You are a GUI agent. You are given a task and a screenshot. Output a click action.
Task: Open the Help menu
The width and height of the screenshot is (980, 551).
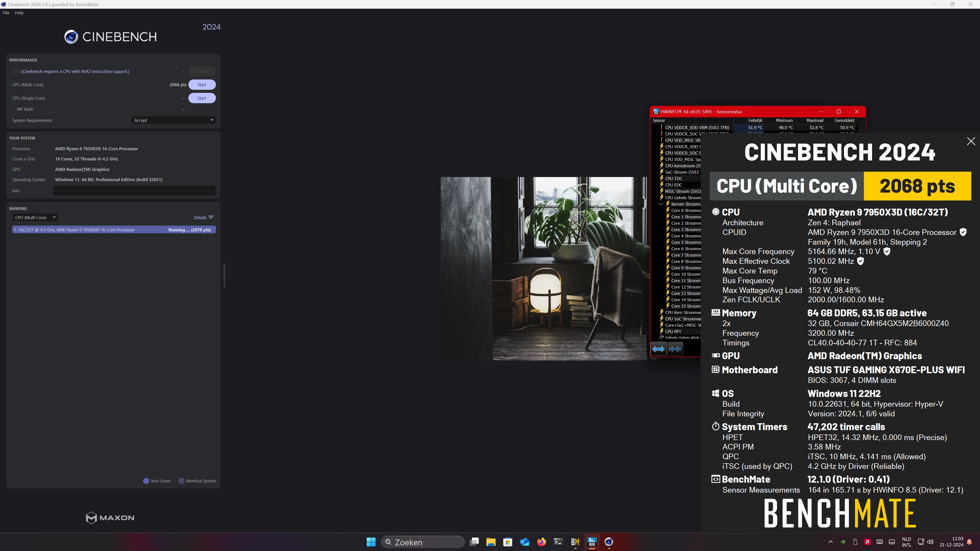click(x=19, y=12)
